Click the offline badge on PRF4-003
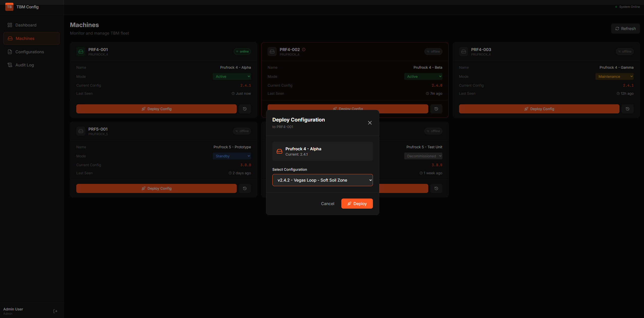Viewport: 644px width, 318px height. pos(625,52)
